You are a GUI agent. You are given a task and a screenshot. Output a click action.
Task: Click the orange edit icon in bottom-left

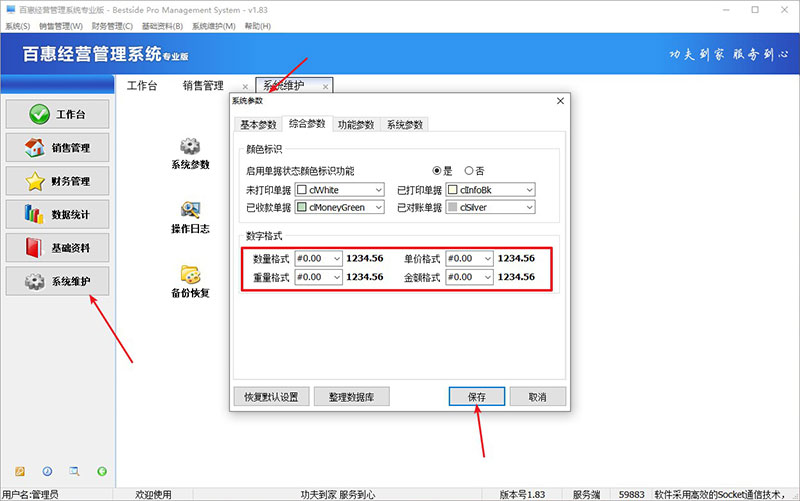(x=20, y=471)
